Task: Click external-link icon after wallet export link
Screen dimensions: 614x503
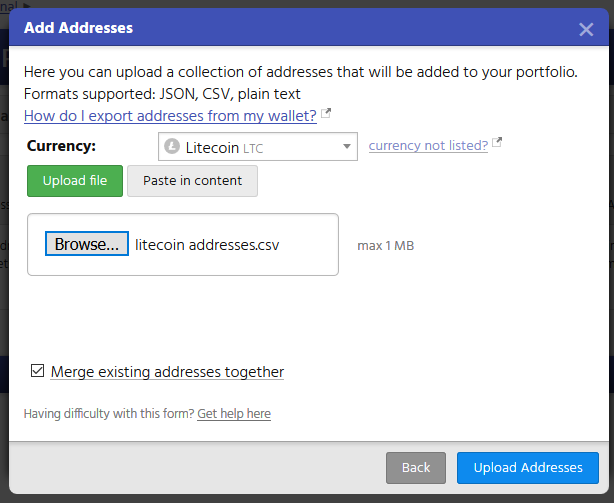Action: (325, 115)
